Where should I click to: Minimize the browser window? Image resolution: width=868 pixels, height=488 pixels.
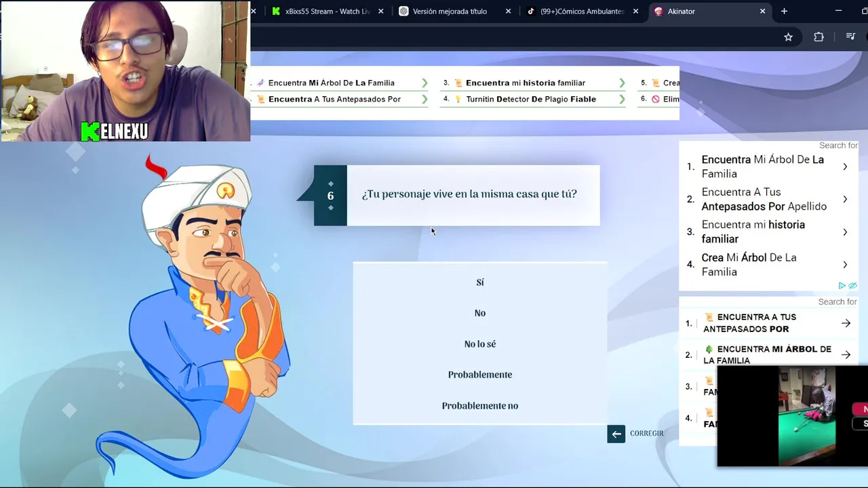point(838,12)
